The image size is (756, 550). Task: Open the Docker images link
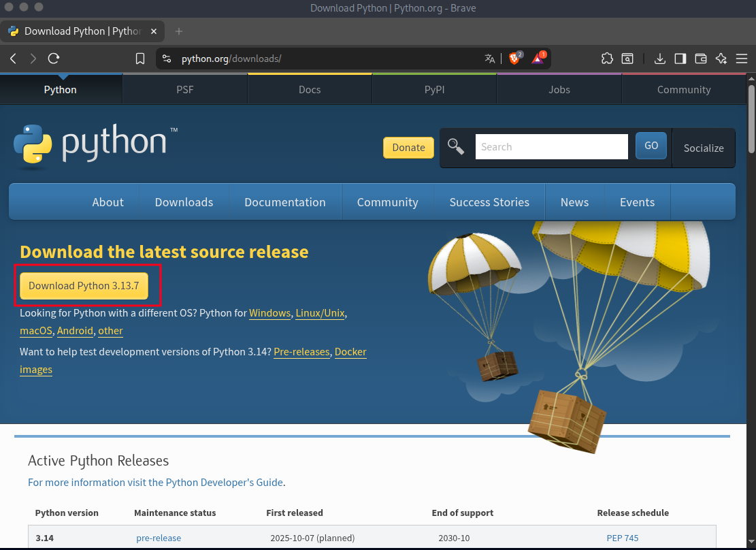coord(350,352)
